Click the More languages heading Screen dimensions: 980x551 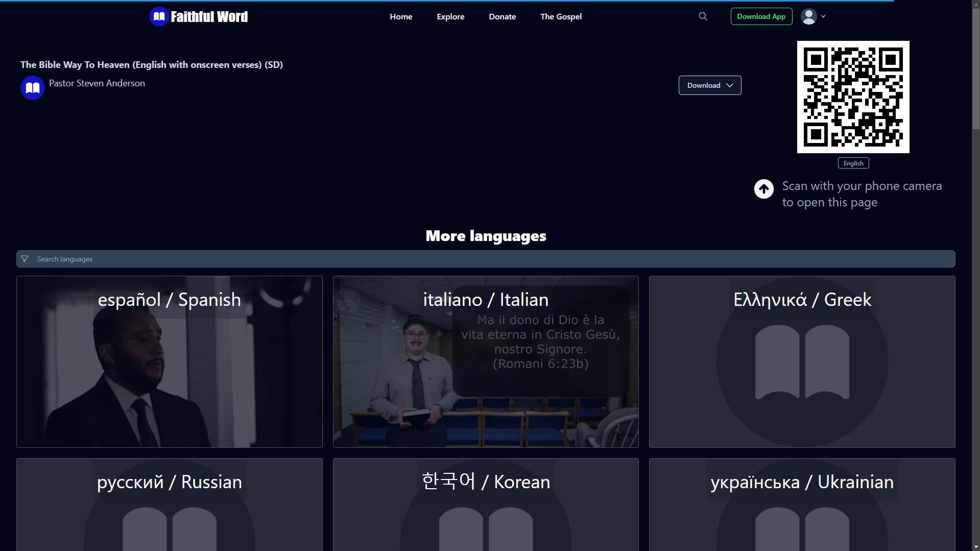tap(486, 236)
